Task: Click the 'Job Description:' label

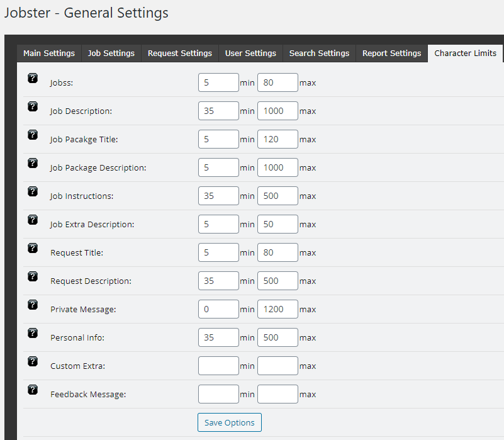Action: 81,111
